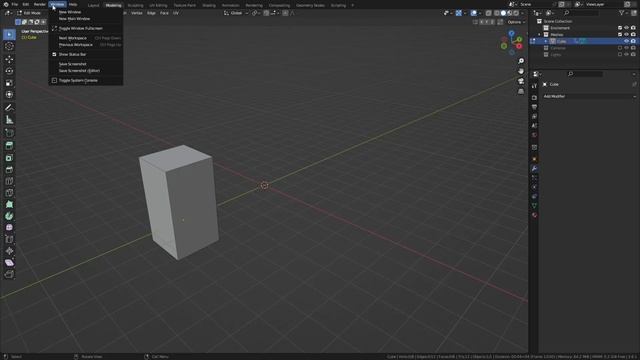Enable the Cameras collection checkbox
This screenshot has height=360, width=640.
620,48
